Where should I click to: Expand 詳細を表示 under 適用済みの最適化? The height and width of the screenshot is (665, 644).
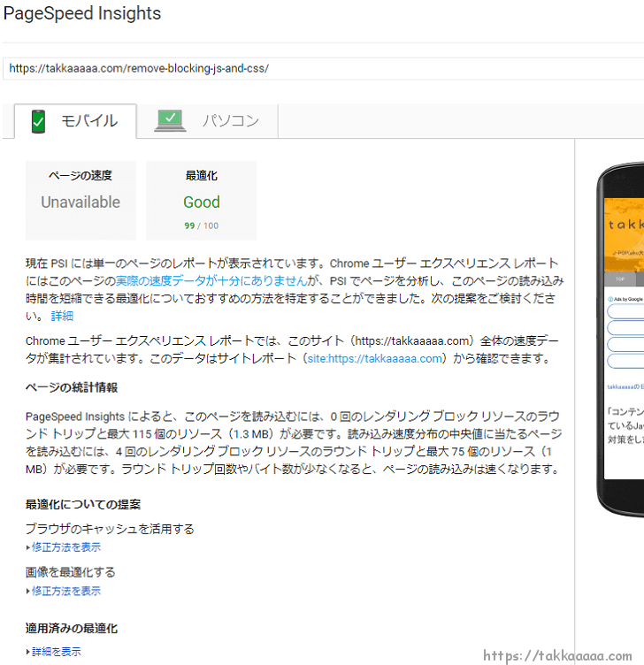[56, 652]
